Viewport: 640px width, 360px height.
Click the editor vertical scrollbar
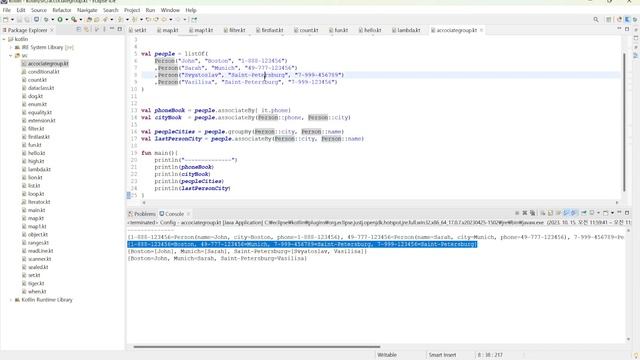coord(624,122)
